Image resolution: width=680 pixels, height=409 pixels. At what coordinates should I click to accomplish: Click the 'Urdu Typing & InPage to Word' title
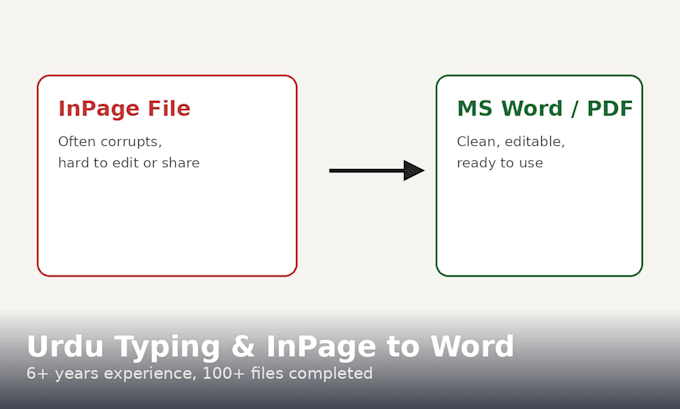click(x=270, y=347)
